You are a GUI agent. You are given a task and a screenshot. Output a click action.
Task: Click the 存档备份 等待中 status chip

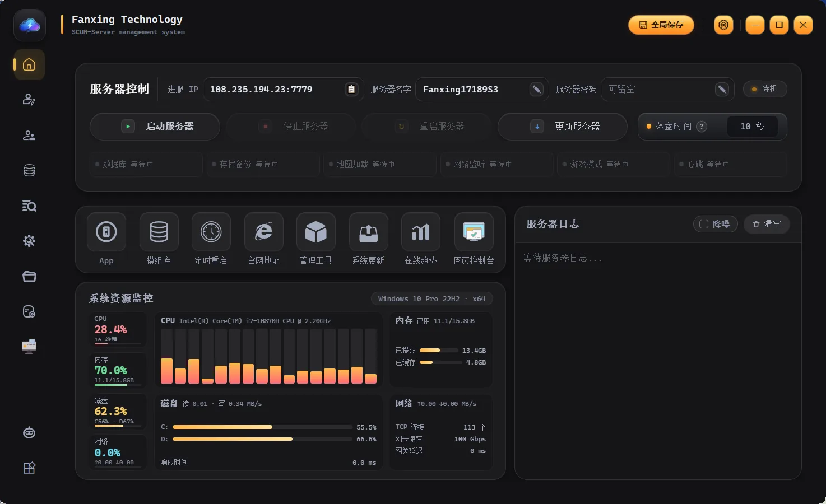(263, 164)
